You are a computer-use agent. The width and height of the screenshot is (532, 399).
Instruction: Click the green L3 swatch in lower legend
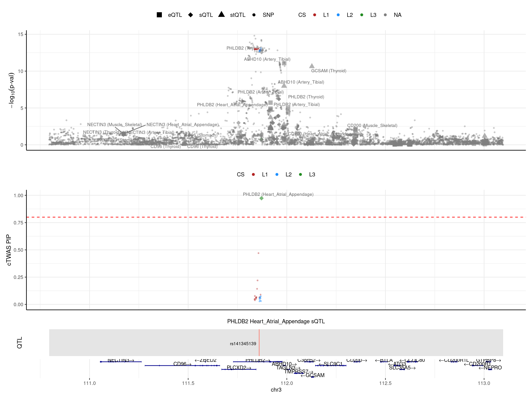click(300, 174)
